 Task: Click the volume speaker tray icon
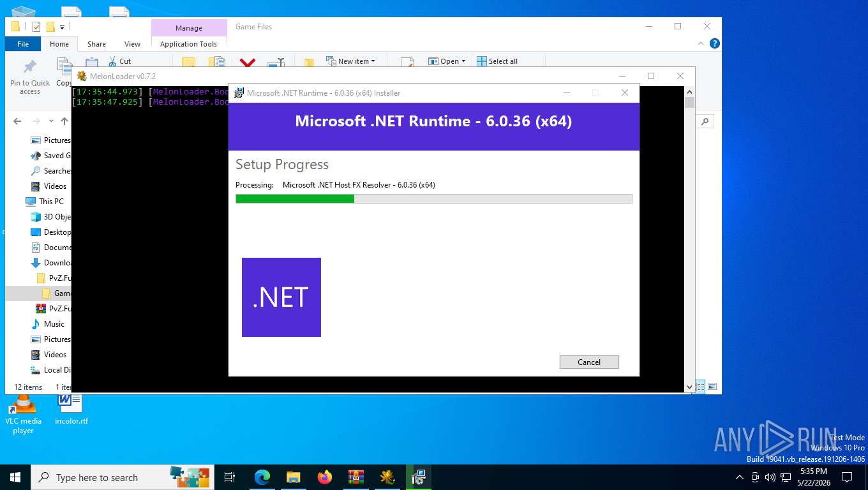pos(770,477)
